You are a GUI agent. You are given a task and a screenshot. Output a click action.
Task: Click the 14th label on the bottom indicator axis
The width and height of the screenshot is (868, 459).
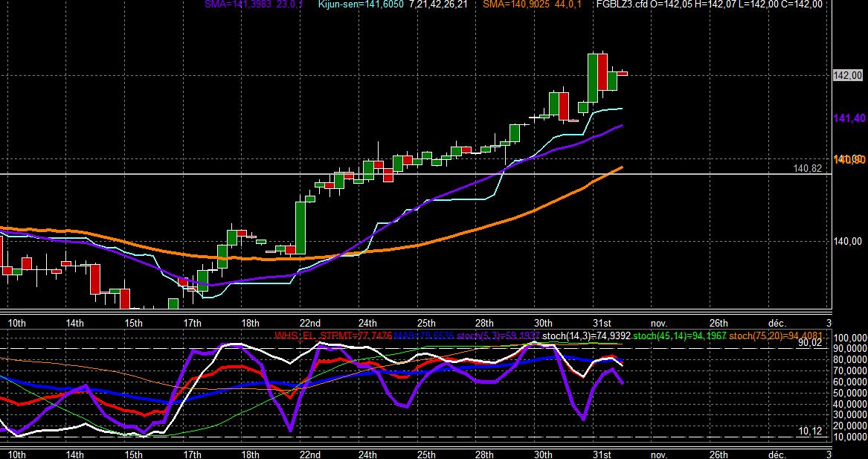pos(74,455)
